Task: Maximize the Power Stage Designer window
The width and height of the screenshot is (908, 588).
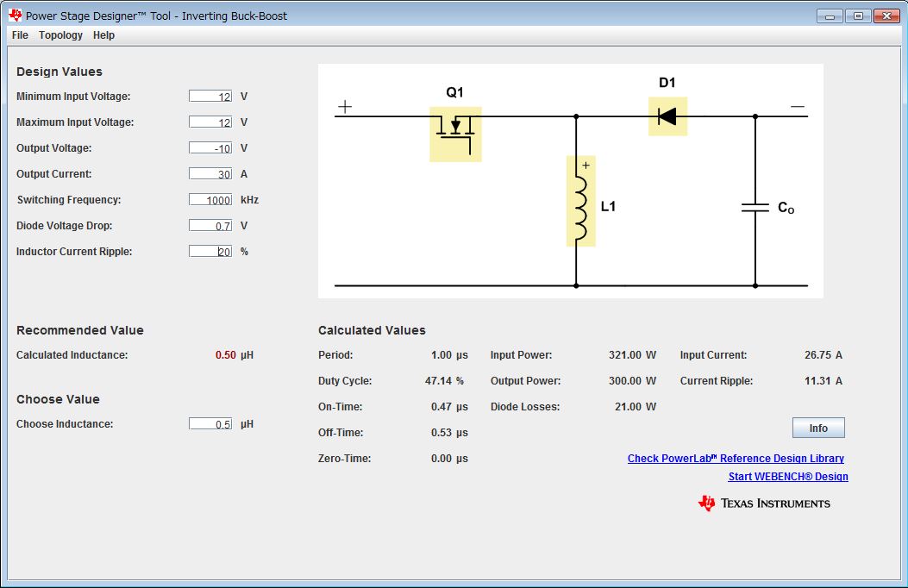Action: click(858, 16)
